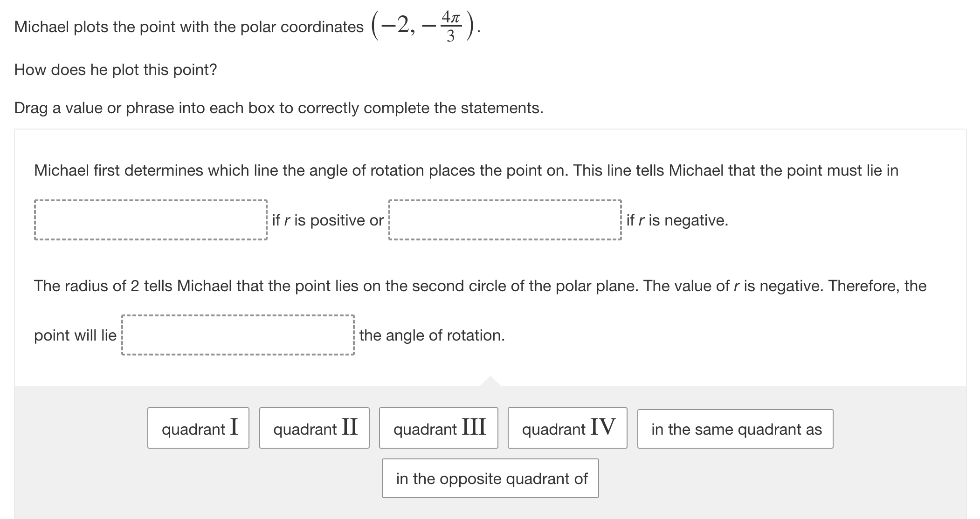Select the quadrant IV answer tile
The height and width of the screenshot is (519, 980).
568,429
